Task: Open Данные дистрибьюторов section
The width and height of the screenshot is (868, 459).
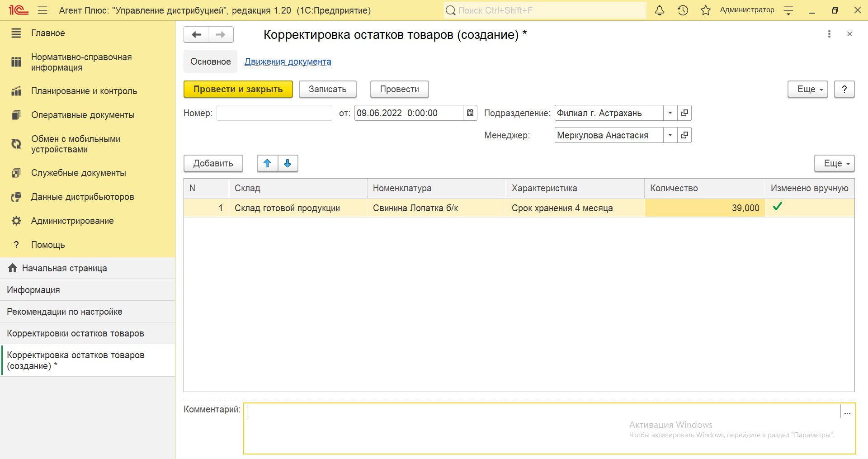Action: click(87, 197)
